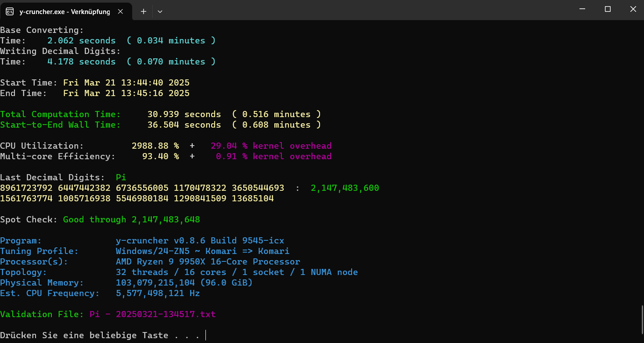
Task: Select the y-cruncher.exe - Verknüpfung tab
Action: tap(65, 12)
